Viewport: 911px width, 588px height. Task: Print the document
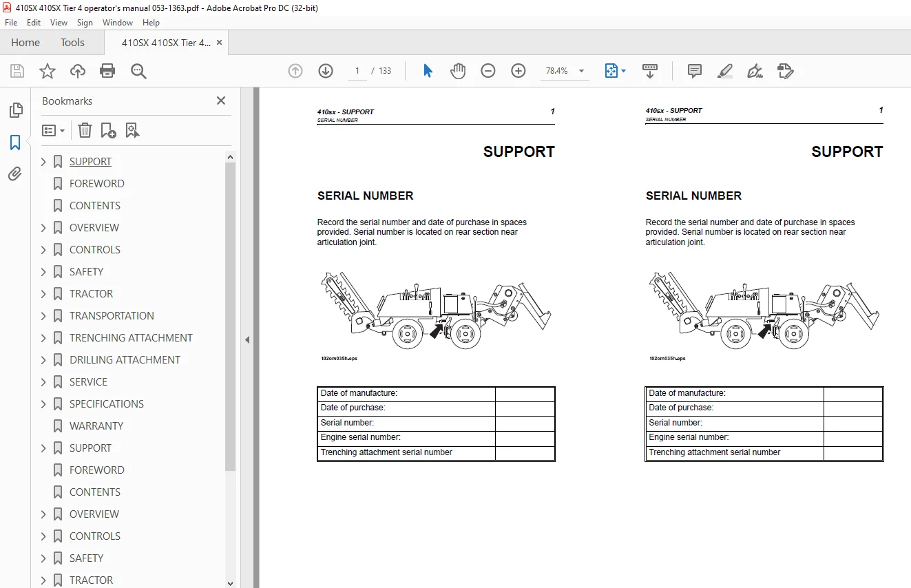click(x=107, y=71)
